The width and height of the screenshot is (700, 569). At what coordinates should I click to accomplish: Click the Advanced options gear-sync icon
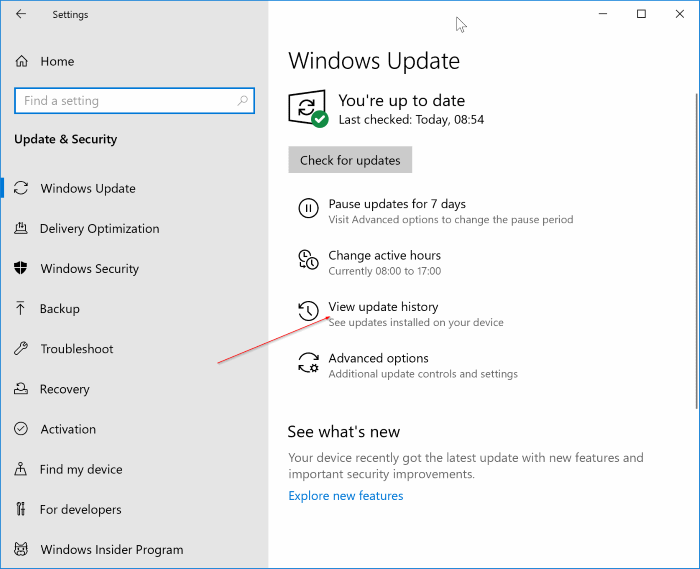click(x=308, y=362)
